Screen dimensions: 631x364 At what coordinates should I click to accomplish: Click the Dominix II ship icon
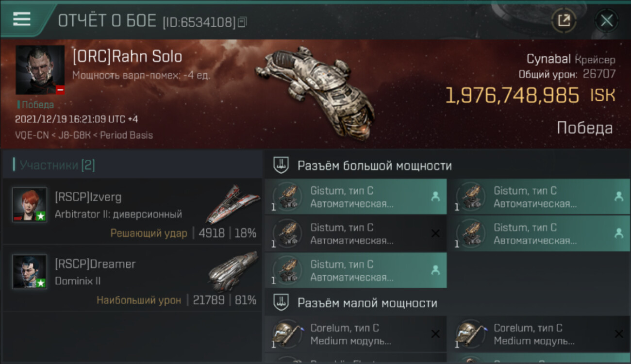pyautogui.click(x=233, y=271)
